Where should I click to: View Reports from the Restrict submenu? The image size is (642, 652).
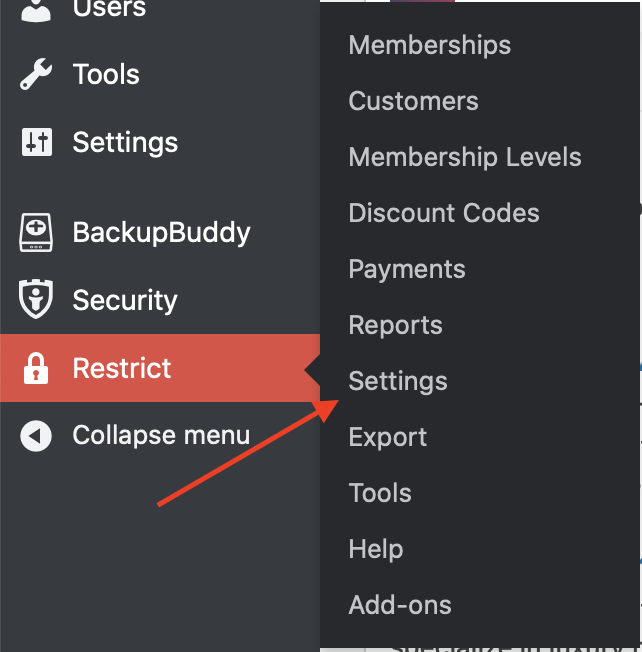pyautogui.click(x=395, y=325)
